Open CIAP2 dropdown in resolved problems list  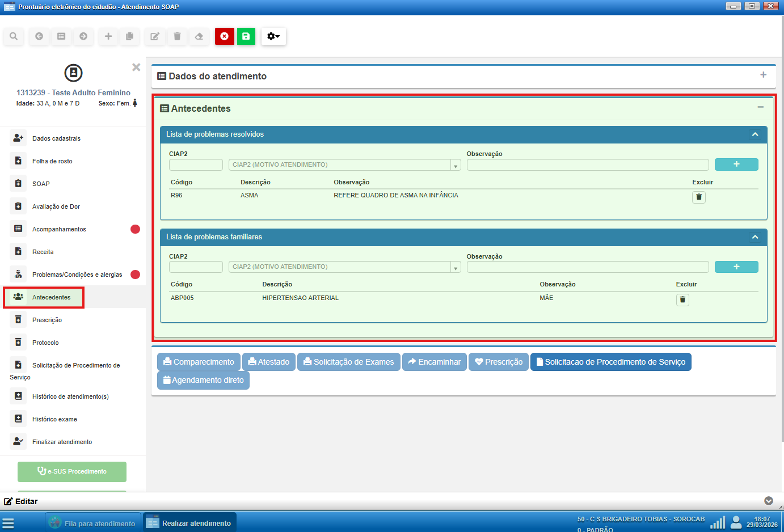coord(456,165)
